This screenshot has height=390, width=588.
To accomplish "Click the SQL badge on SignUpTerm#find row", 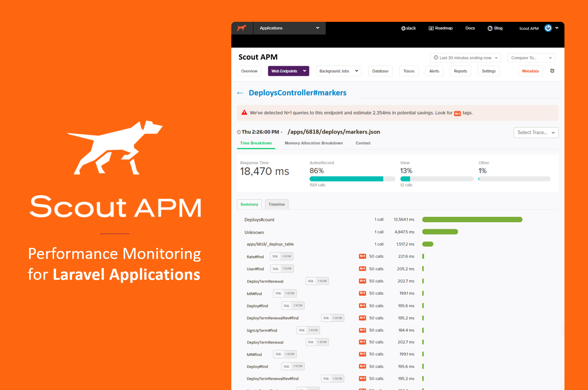I will point(302,330).
